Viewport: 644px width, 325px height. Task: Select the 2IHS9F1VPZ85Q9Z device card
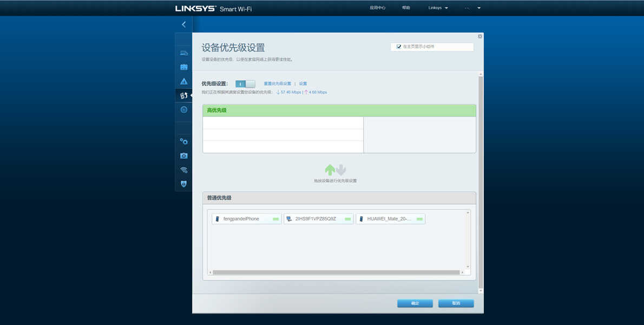click(318, 219)
